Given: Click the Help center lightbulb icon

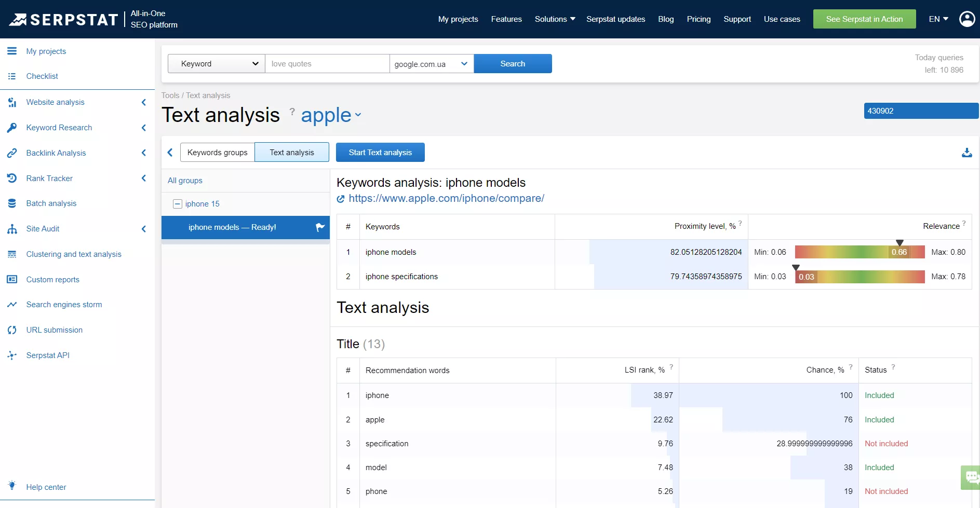Looking at the screenshot, I should click(x=12, y=486).
